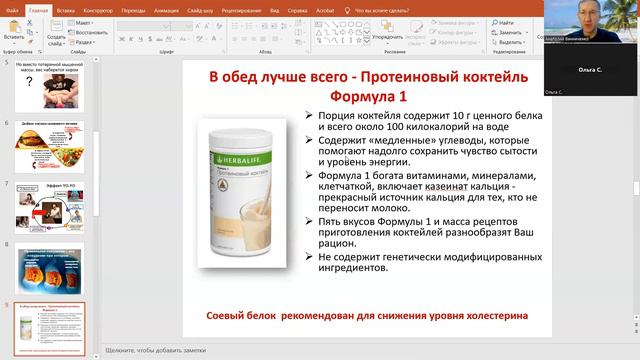Decrease font size with the smaller A icon
This screenshot has height=360, width=640.
click(x=207, y=26)
